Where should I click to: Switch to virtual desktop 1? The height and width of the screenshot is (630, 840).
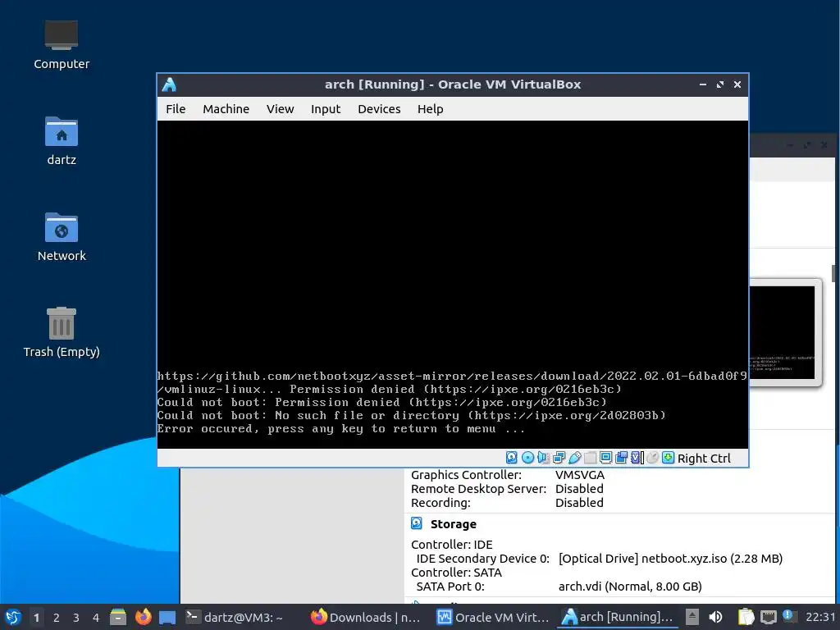click(x=36, y=617)
